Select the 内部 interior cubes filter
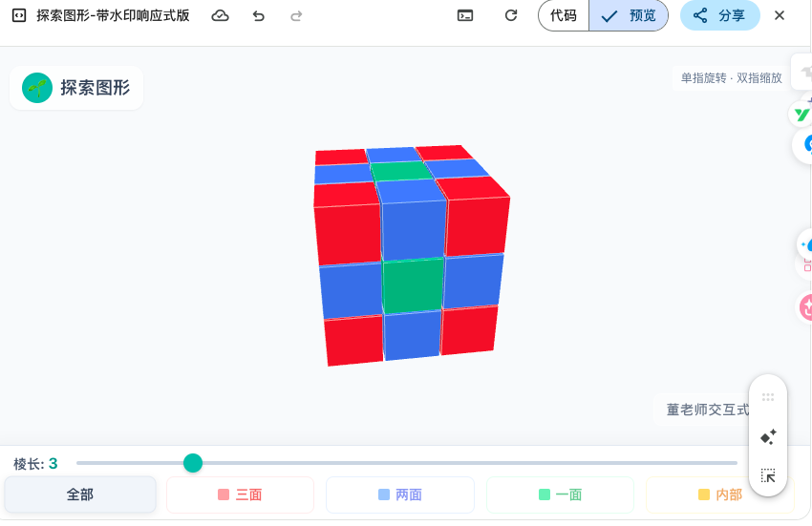This screenshot has height=526, width=812. (x=719, y=494)
